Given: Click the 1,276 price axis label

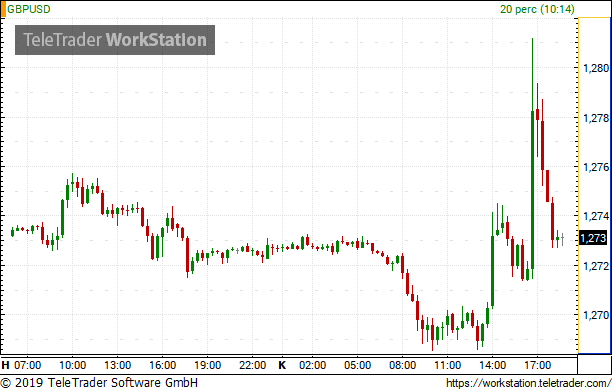Looking at the screenshot, I should pos(596,167).
